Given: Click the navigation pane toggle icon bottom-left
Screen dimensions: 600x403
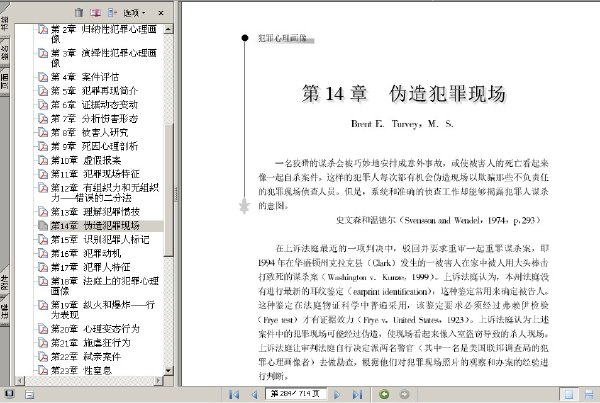Looking at the screenshot, I should pyautogui.click(x=9, y=394).
